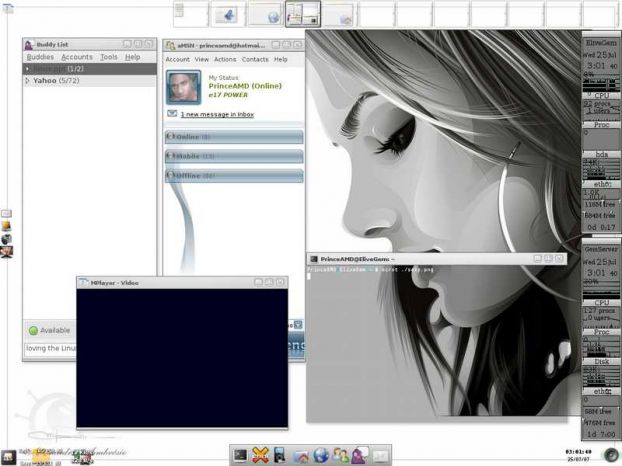This screenshot has width=622, height=466.
Task: Click the Yahoo (5/72) group label
Action: (56, 81)
